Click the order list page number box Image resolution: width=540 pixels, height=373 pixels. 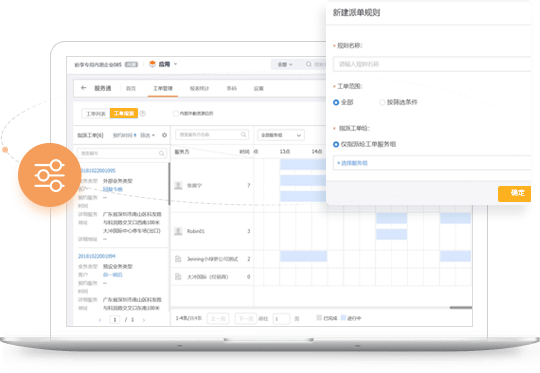115,320
